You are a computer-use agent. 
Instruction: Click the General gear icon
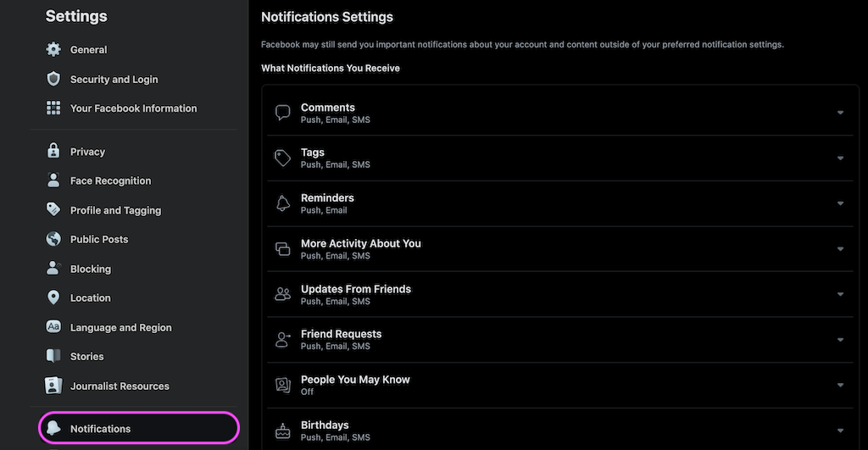(x=53, y=49)
